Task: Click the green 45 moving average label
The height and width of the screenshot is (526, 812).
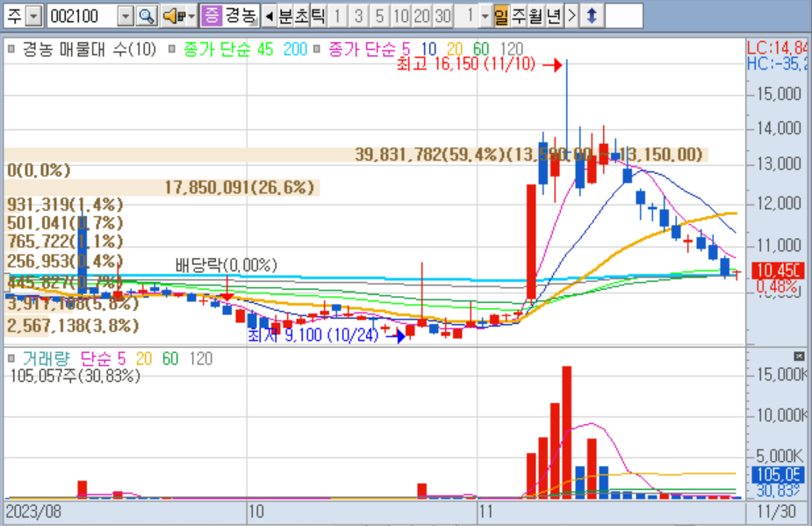Action: click(265, 49)
